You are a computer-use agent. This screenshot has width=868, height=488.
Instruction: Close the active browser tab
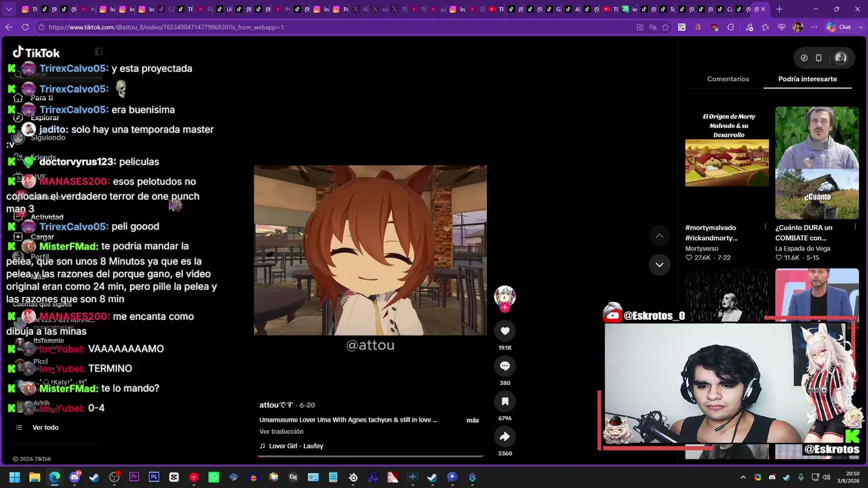[x=763, y=9]
